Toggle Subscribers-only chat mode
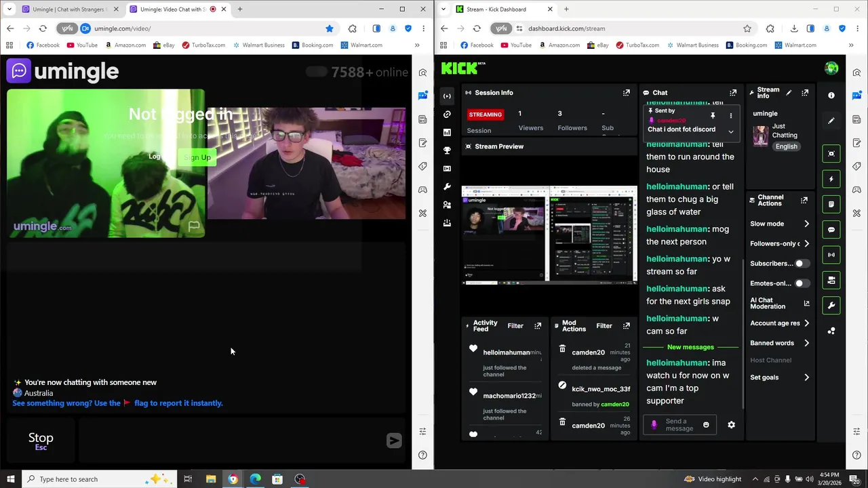This screenshot has width=868, height=488. [802, 264]
